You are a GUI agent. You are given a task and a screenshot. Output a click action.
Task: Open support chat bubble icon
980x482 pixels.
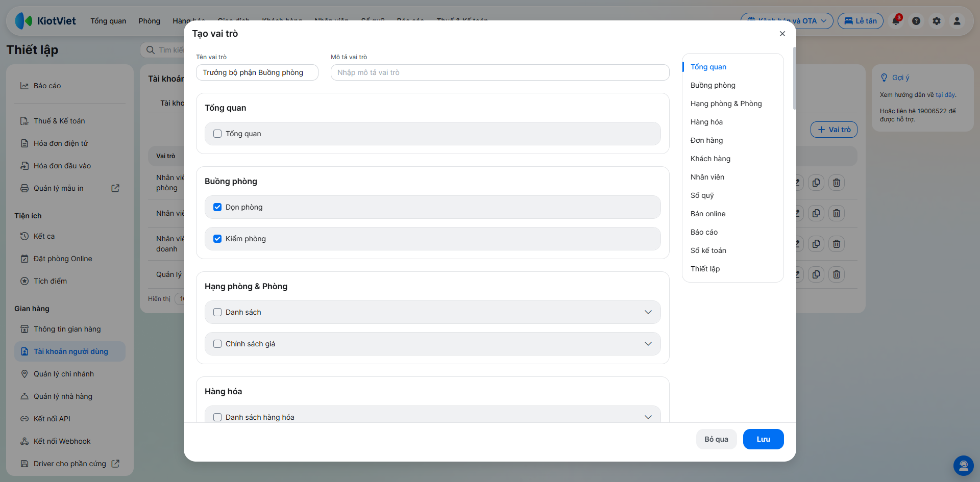[x=964, y=466]
